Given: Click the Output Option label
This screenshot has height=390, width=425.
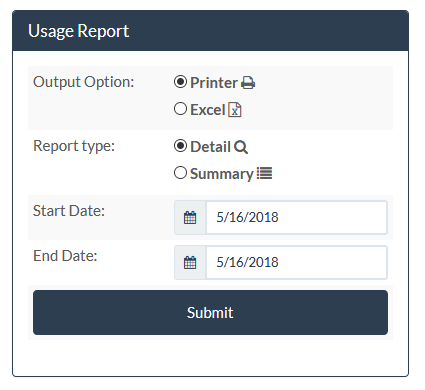Looking at the screenshot, I should [x=83, y=82].
